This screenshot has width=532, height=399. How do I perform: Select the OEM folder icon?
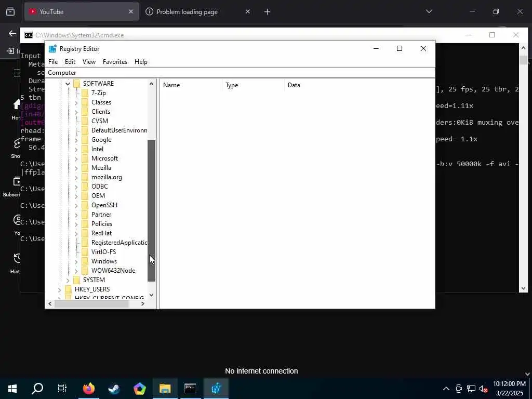pyautogui.click(x=85, y=196)
